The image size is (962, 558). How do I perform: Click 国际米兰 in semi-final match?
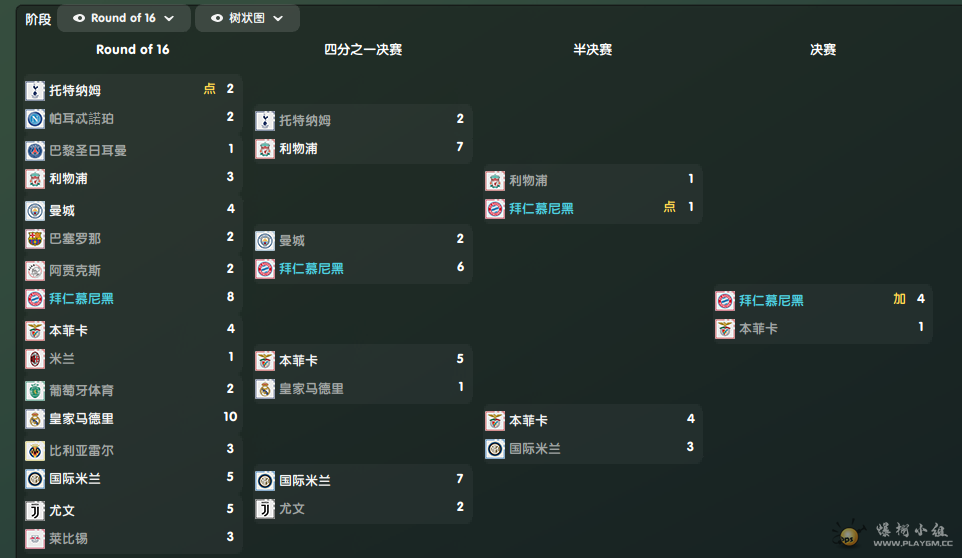point(535,449)
